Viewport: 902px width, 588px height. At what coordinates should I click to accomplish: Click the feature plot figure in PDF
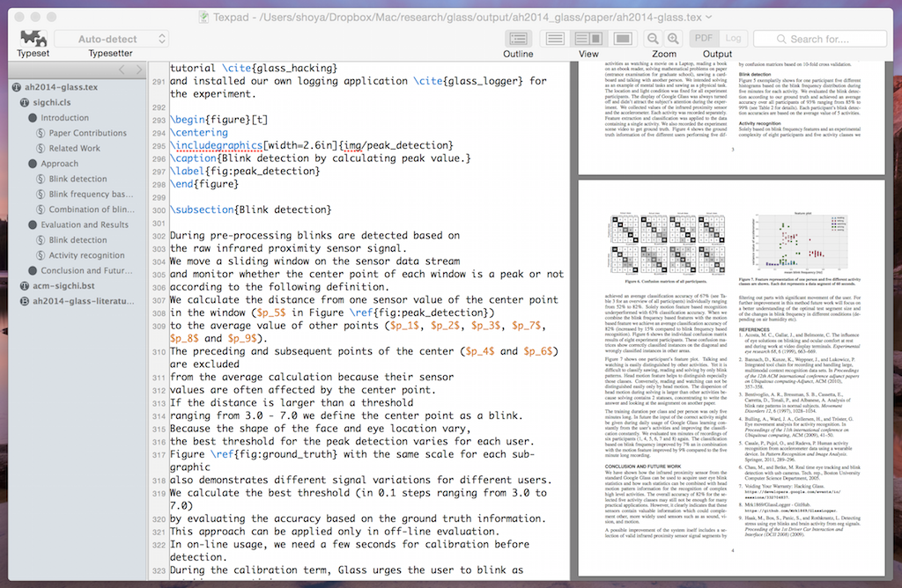800,241
